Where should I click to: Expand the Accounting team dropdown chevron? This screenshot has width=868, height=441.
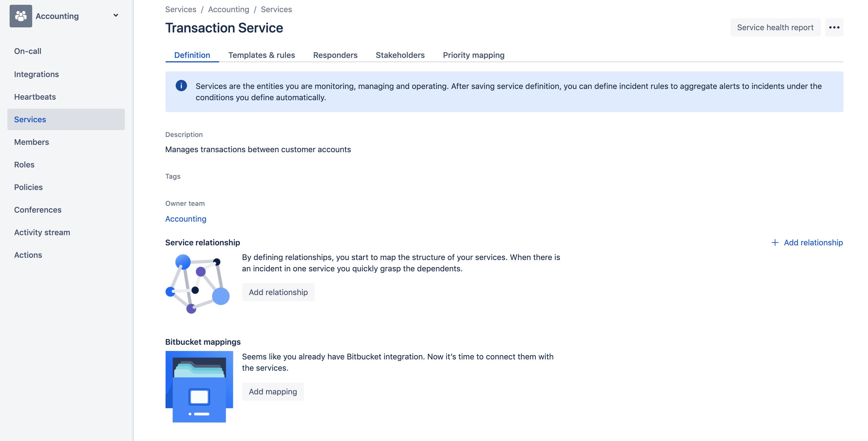coord(116,16)
